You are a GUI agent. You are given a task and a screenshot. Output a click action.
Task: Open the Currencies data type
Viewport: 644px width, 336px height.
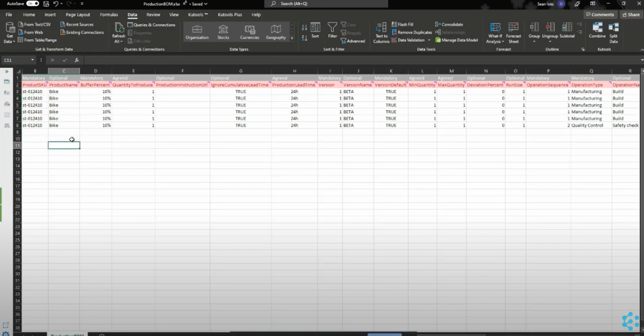coord(249,32)
